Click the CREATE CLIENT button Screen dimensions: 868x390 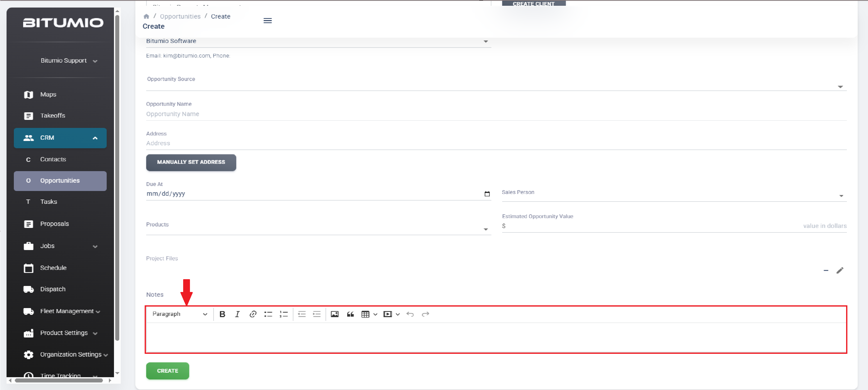(534, 3)
